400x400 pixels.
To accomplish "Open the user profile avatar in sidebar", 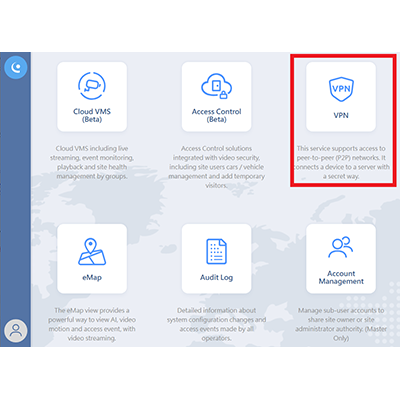I will click(x=15, y=331).
